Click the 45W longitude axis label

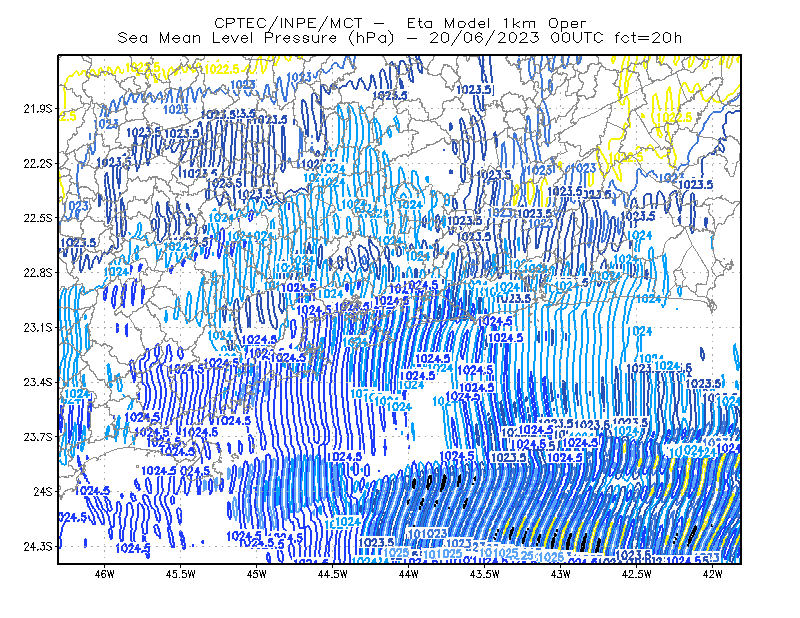pos(257,574)
